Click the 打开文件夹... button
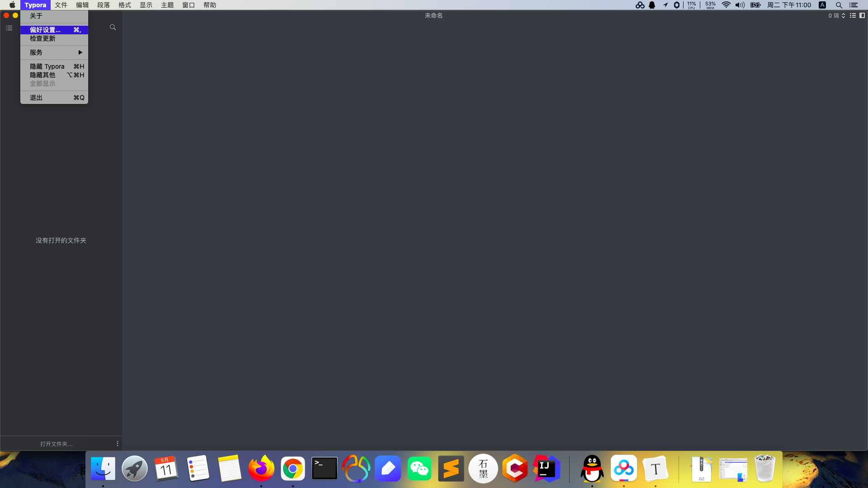This screenshot has height=488, width=868. coord(56,444)
